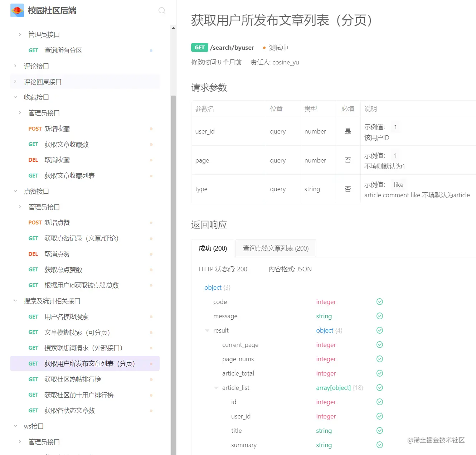This screenshot has height=455, width=476.
Task: Click the user_id parameter name cell
Action: click(x=229, y=131)
